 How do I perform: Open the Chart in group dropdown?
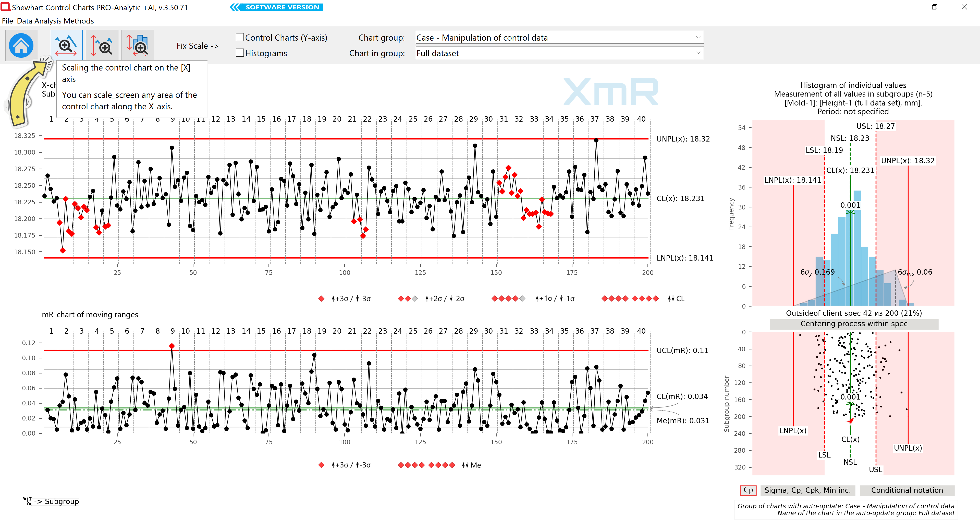559,53
